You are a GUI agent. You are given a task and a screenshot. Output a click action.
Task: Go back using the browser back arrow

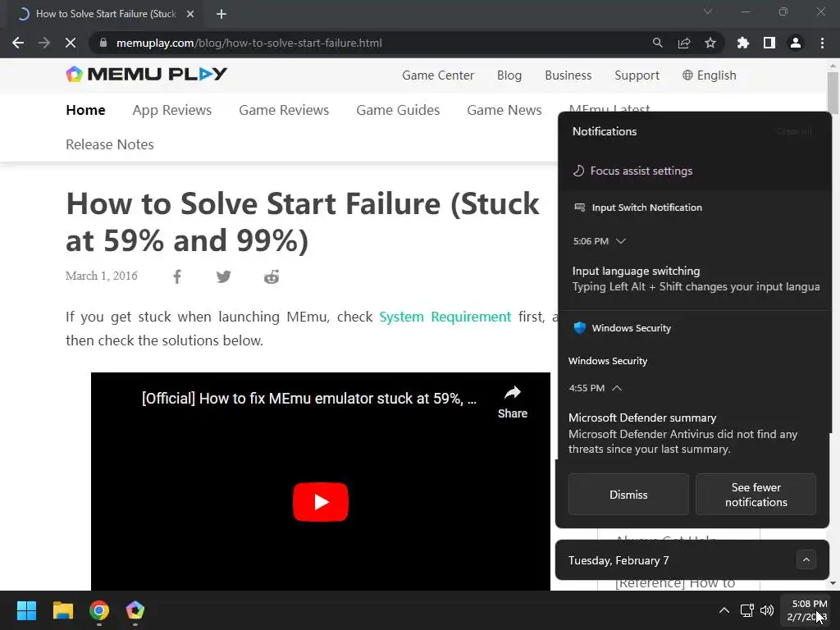click(18, 43)
